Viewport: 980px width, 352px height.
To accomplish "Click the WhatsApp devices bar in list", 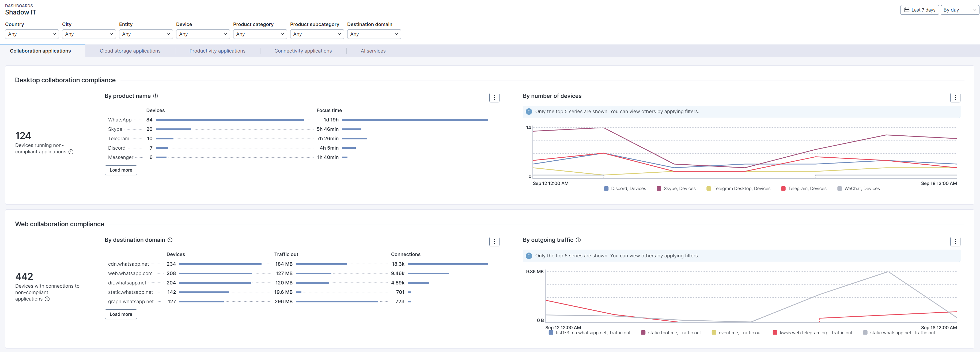I will [x=229, y=120].
